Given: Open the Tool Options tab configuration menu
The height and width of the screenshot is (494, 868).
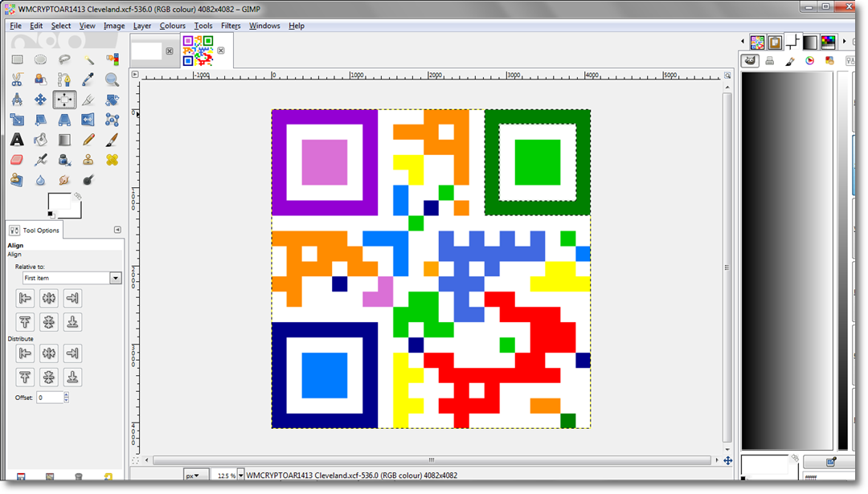Looking at the screenshot, I should pos(117,230).
